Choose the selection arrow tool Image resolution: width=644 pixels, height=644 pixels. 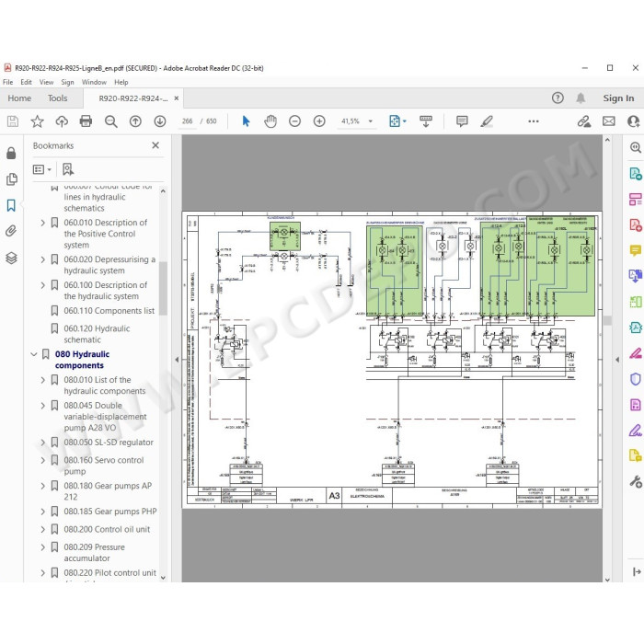tap(246, 121)
